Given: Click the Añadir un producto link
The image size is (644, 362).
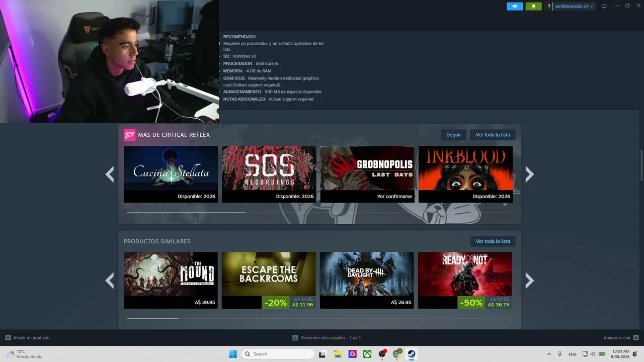Looking at the screenshot, I should click(x=31, y=338).
